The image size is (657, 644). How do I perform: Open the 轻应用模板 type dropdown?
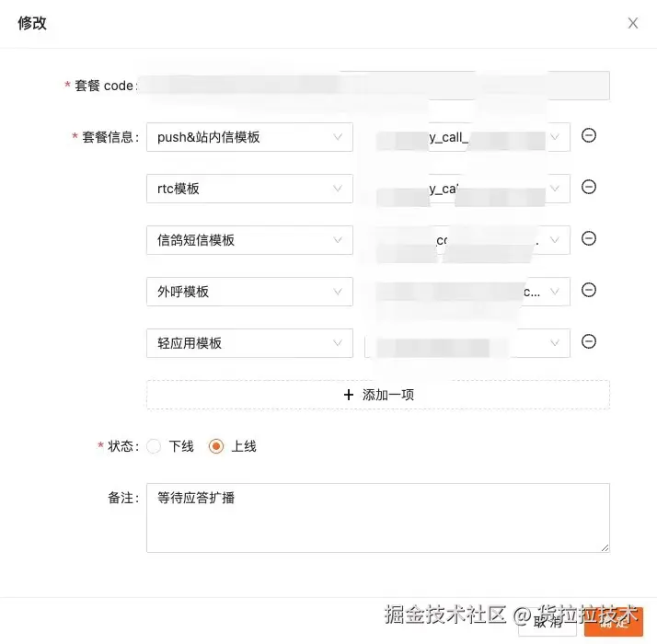[248, 343]
